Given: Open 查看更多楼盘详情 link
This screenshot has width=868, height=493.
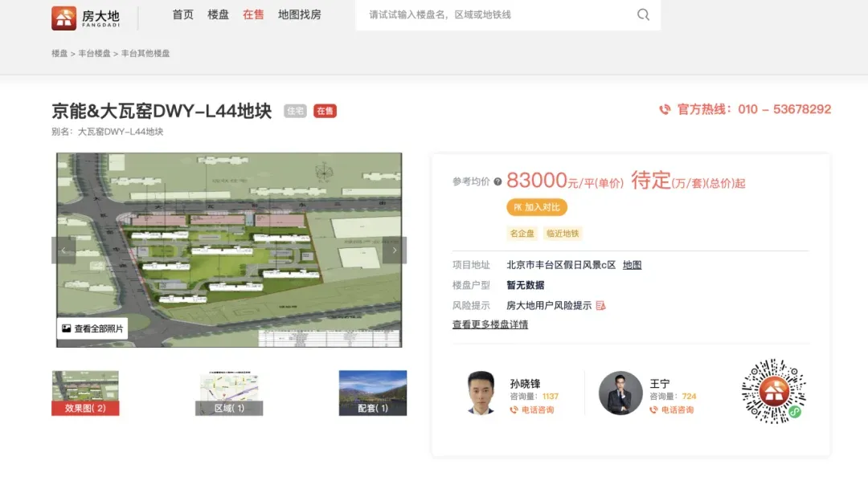Looking at the screenshot, I should [490, 324].
